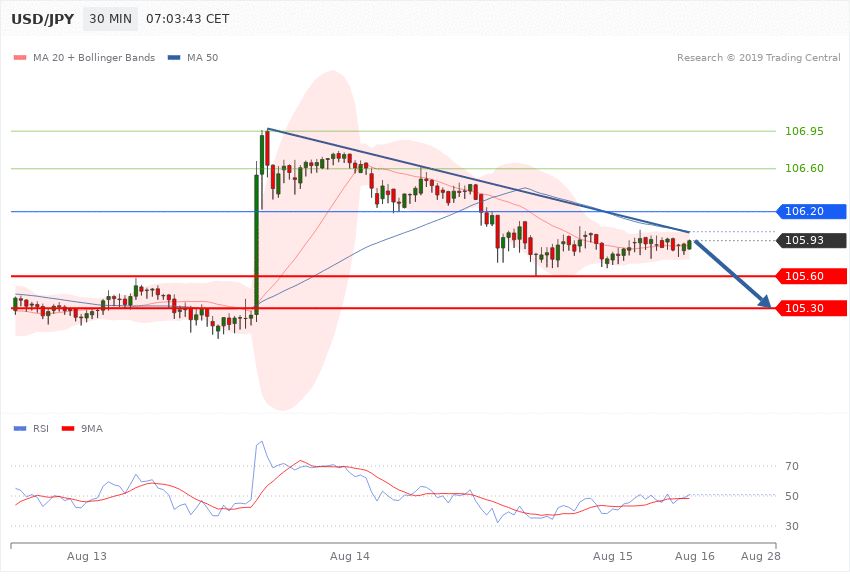The image size is (850, 576).
Task: Click the Aug 16 date label
Action: [694, 556]
